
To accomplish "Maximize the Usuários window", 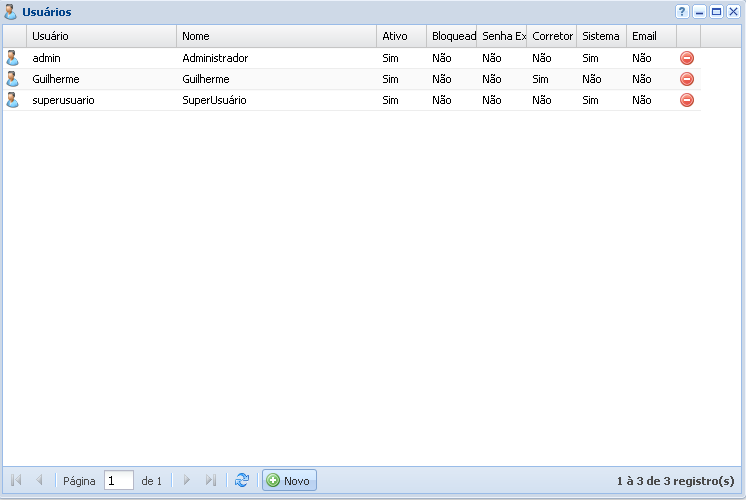I will tap(716, 11).
